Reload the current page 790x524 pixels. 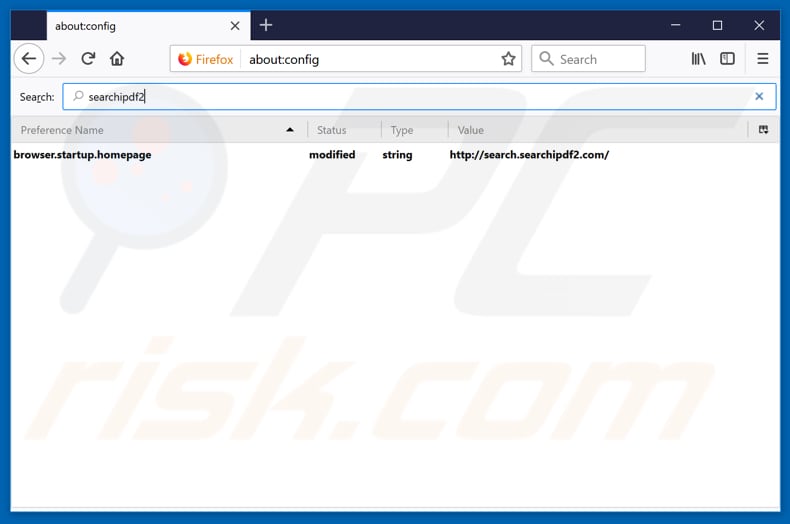(88, 59)
